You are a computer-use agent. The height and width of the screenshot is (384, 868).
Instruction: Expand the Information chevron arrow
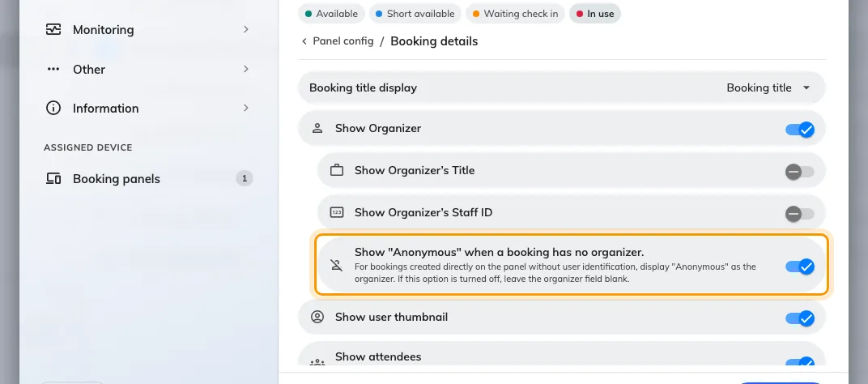[x=246, y=108]
